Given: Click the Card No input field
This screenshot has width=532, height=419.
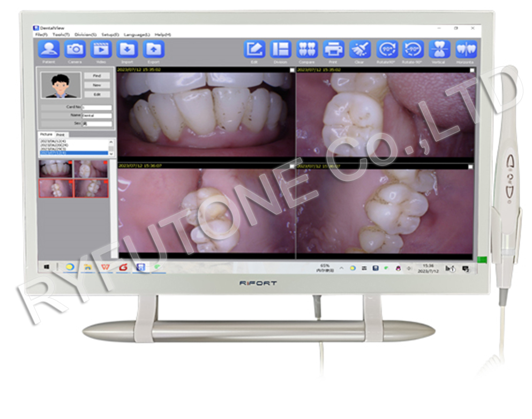Looking at the screenshot, I should coord(97,108).
